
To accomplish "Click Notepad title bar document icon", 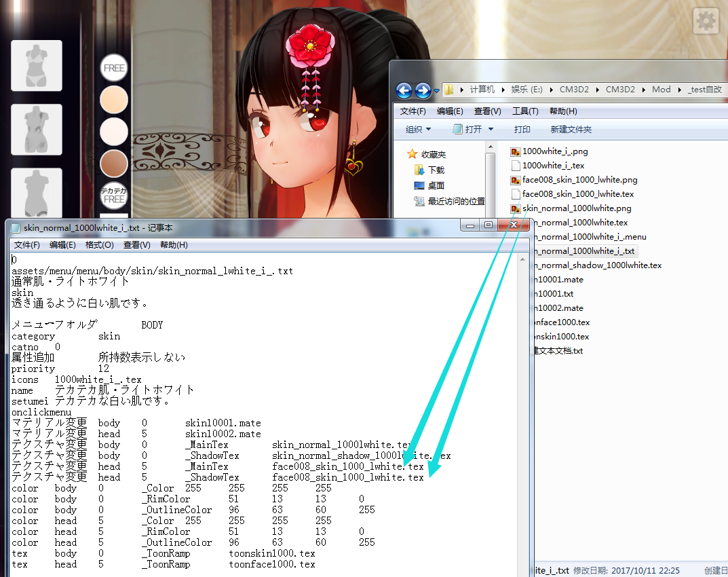I will pyautogui.click(x=16, y=228).
